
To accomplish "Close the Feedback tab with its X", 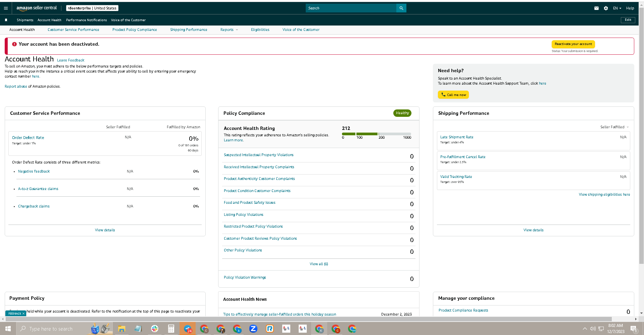I will point(23,314).
